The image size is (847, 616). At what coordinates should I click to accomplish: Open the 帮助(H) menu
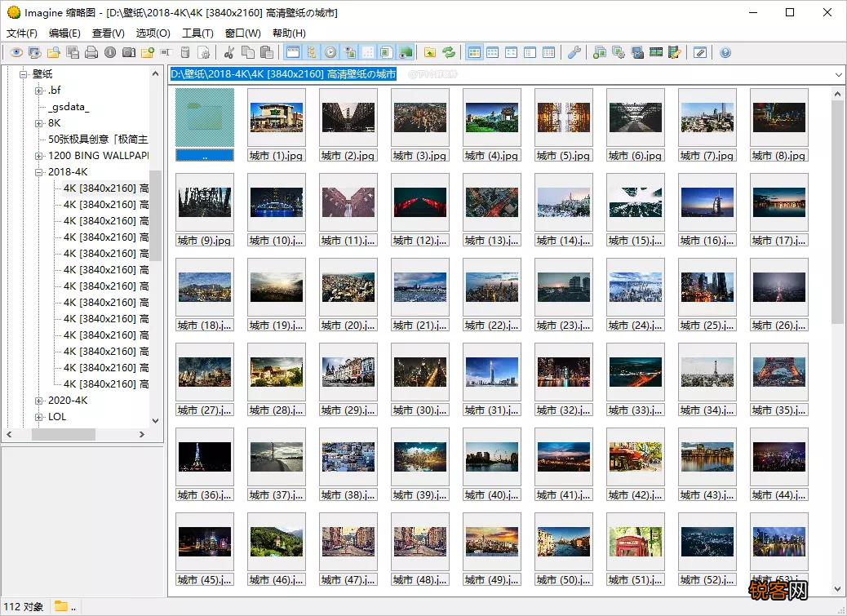point(289,33)
